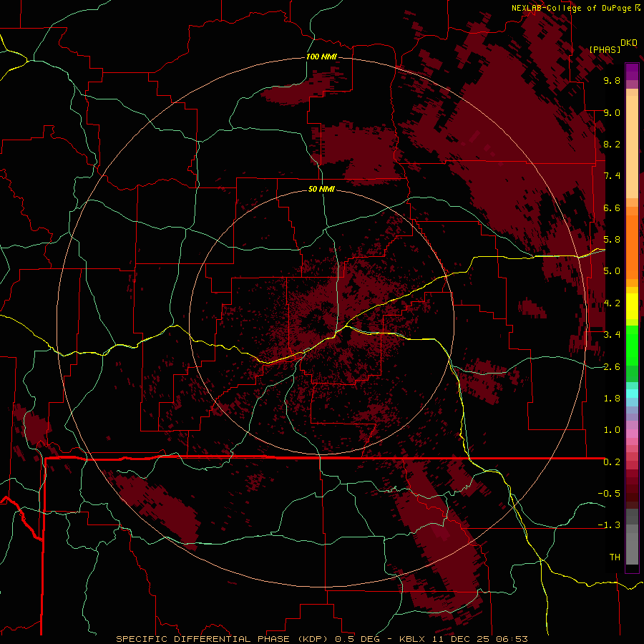Click the 1.8 scale value

tap(612, 399)
